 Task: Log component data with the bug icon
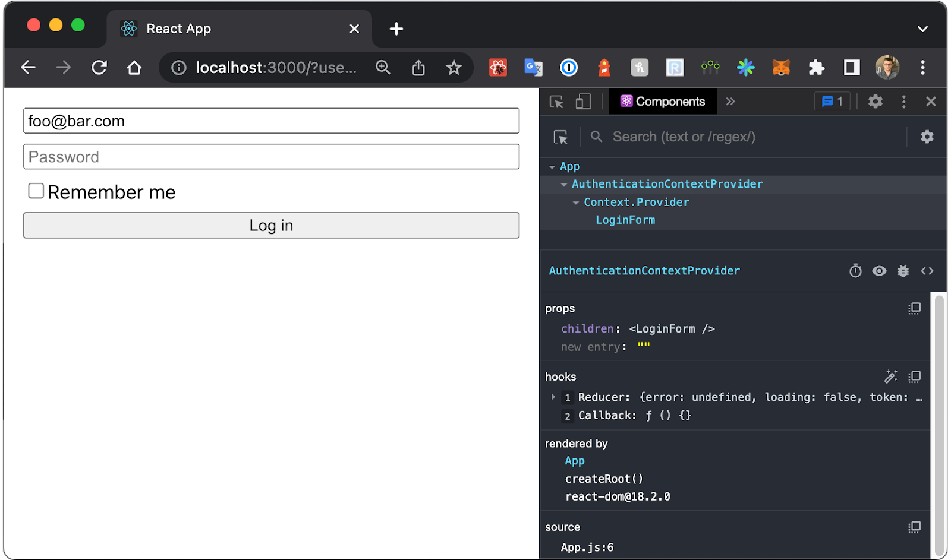coord(903,271)
